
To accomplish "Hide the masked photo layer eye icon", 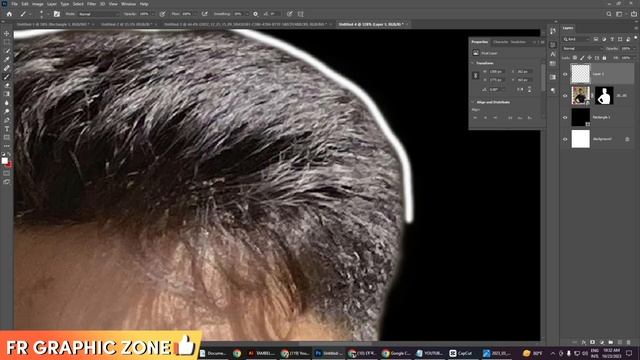I will point(565,96).
